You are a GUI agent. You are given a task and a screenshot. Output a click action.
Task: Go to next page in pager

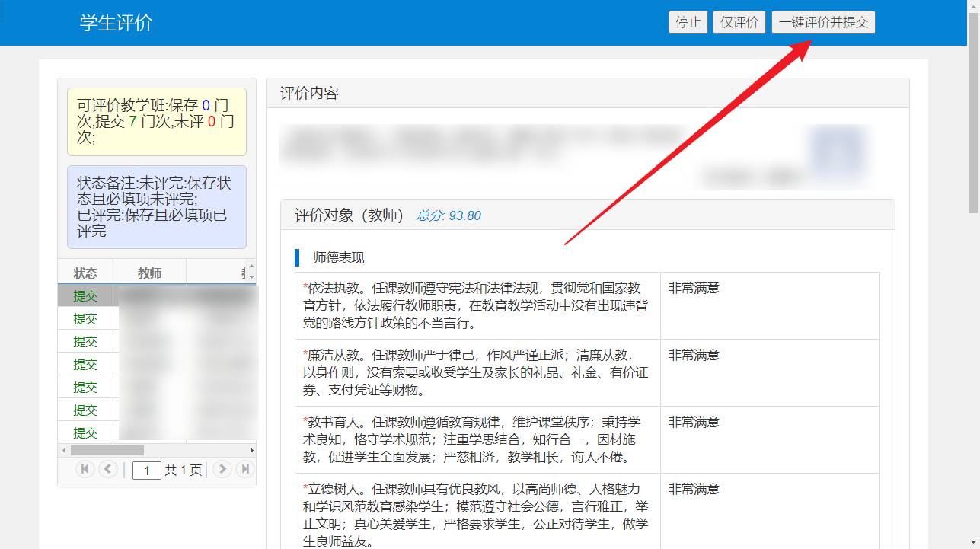[222, 469]
